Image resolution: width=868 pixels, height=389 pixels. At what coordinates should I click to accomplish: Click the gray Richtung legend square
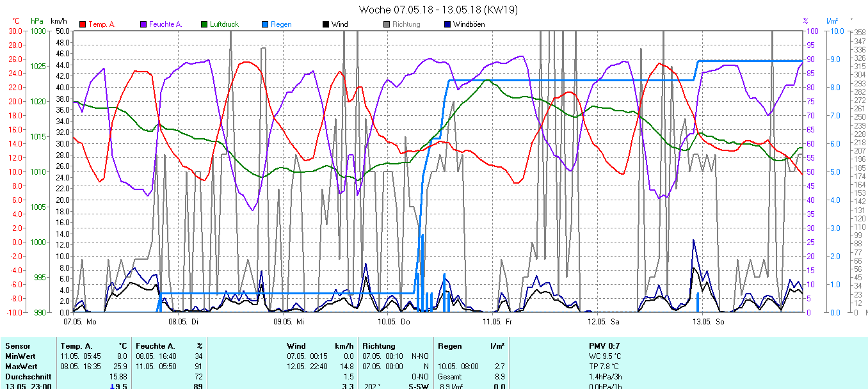coord(387,24)
